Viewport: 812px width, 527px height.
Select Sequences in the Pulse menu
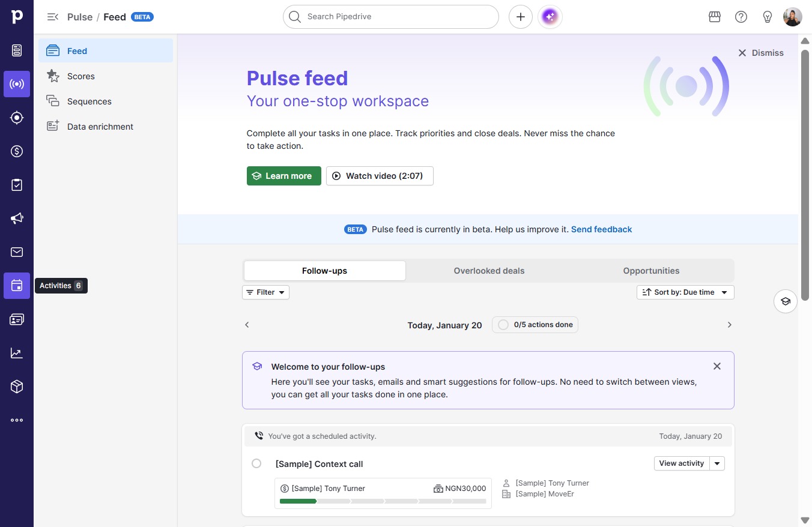click(106, 101)
